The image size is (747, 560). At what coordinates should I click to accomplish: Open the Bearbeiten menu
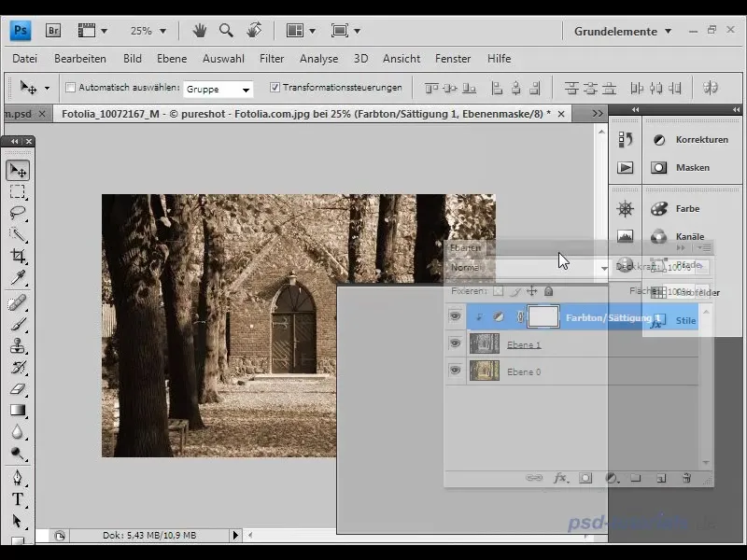pos(80,59)
